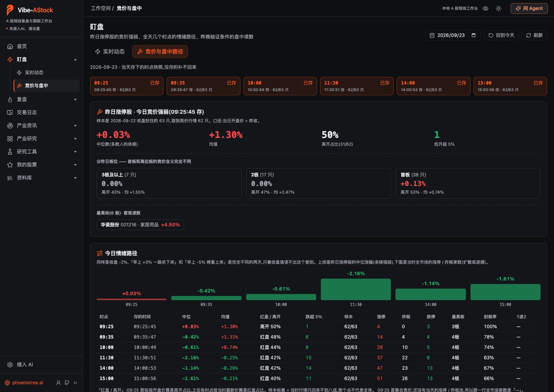
Task: Click the GitHub icon in sidebar footer
Action: click(x=67, y=383)
